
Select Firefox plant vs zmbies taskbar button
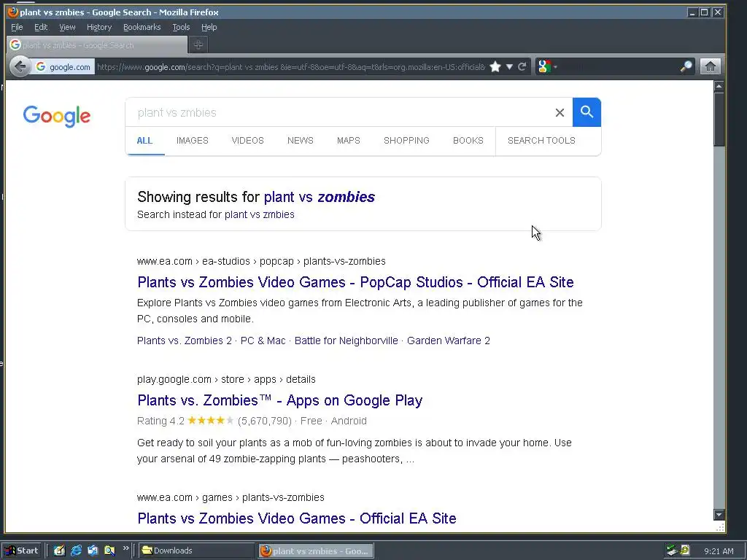[x=316, y=551]
